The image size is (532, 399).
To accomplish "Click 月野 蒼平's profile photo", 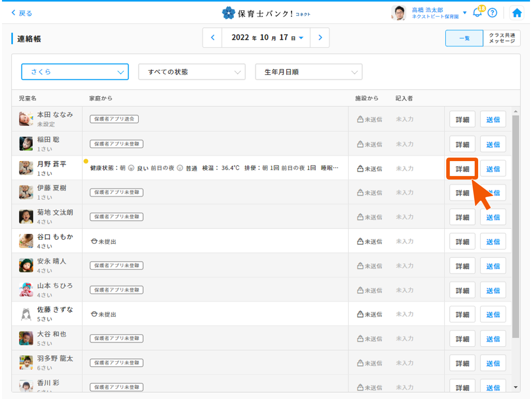I will pyautogui.click(x=26, y=168).
